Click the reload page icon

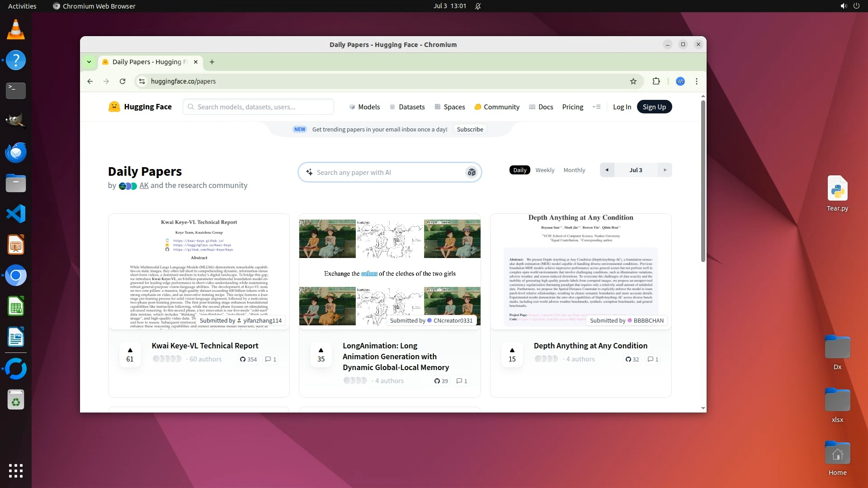tap(123, 81)
